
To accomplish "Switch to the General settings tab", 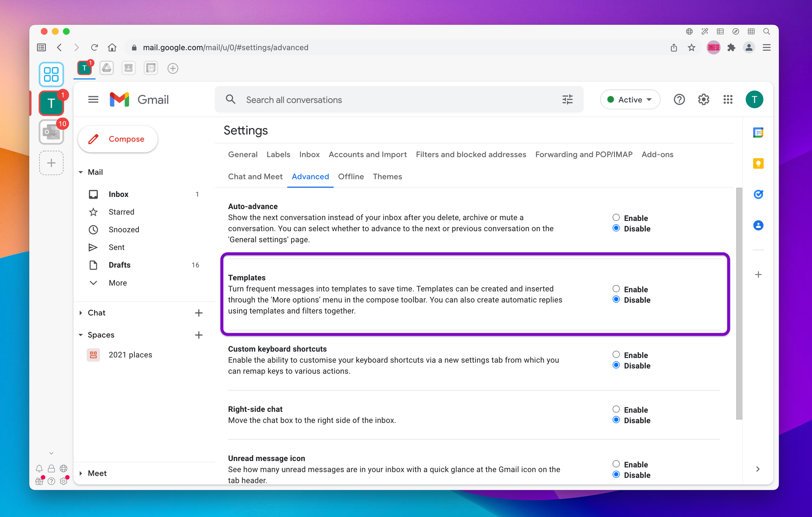I will [x=243, y=154].
